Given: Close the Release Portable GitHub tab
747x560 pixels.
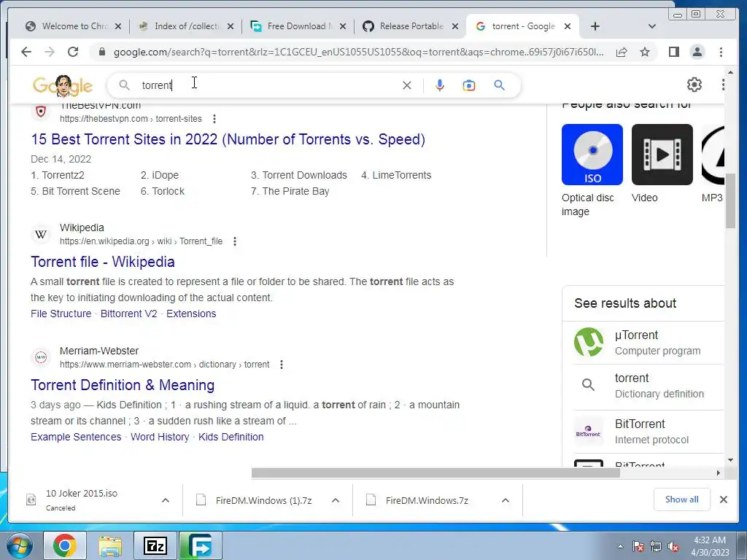Looking at the screenshot, I should 455,26.
